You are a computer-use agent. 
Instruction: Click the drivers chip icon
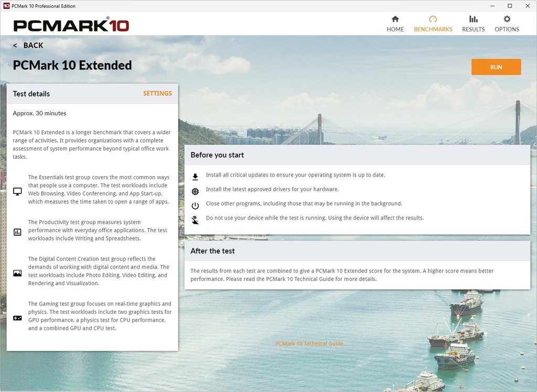[195, 191]
